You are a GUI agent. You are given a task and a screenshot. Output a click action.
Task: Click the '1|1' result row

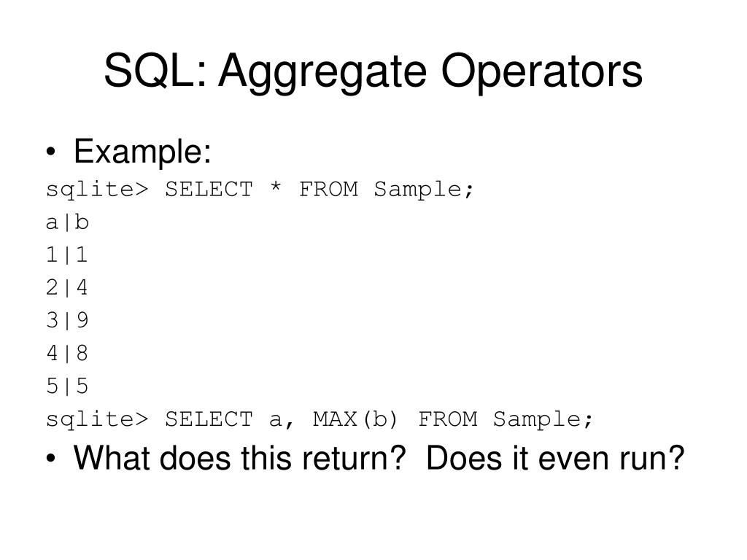click(67, 254)
